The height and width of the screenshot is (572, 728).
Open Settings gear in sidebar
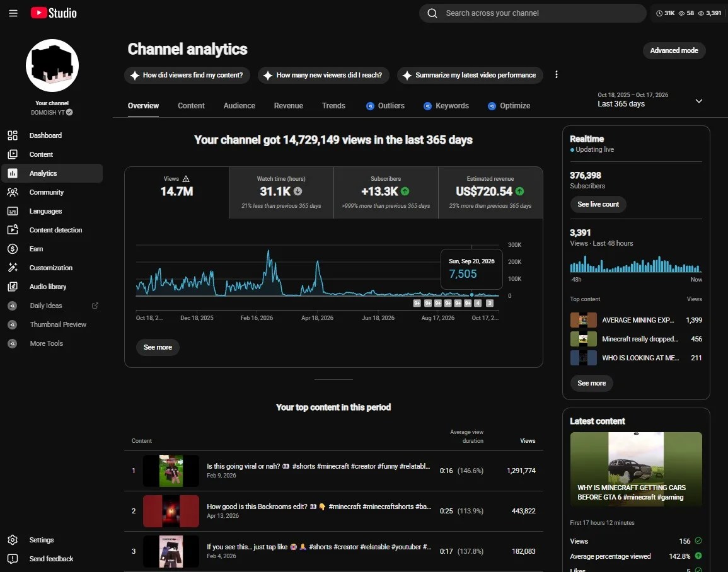[x=13, y=540]
